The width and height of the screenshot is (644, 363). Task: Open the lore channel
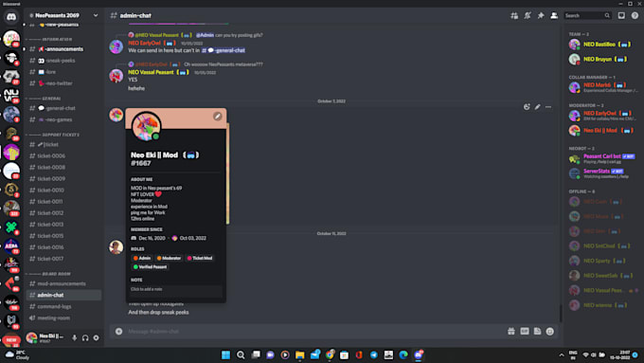(x=63, y=72)
